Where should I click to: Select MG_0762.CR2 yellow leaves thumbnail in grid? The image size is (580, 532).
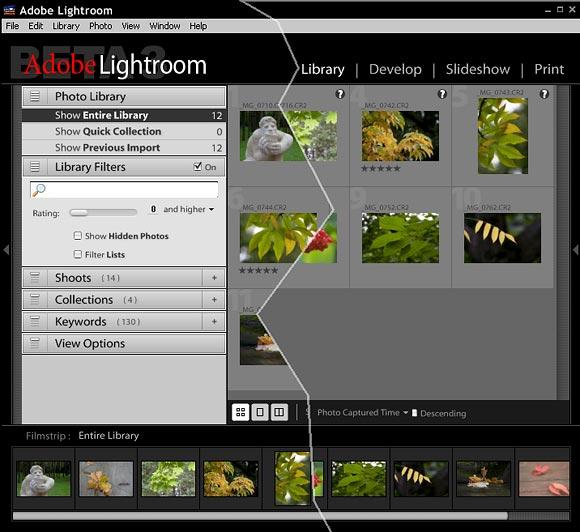502,238
